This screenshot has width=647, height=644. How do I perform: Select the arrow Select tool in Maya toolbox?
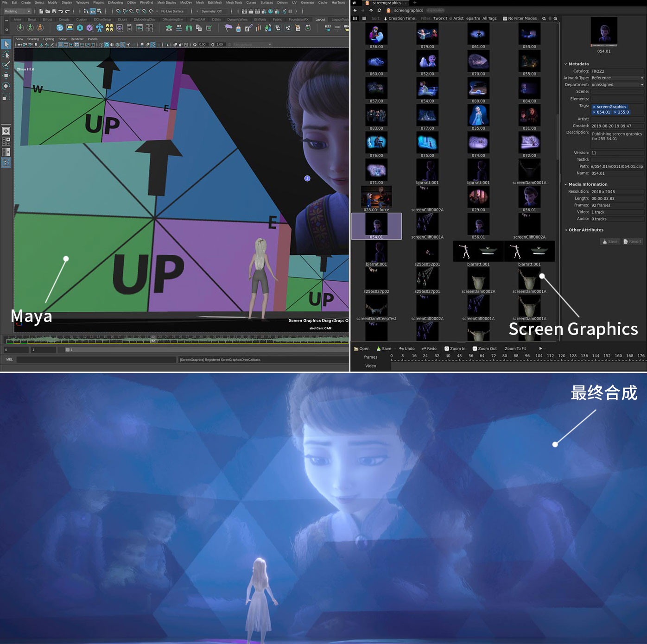[6, 44]
